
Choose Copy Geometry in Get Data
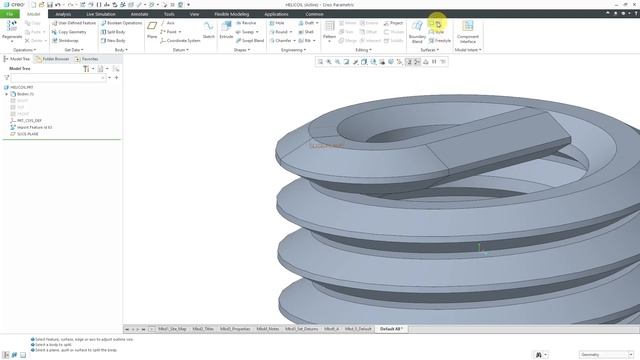[x=69, y=32]
